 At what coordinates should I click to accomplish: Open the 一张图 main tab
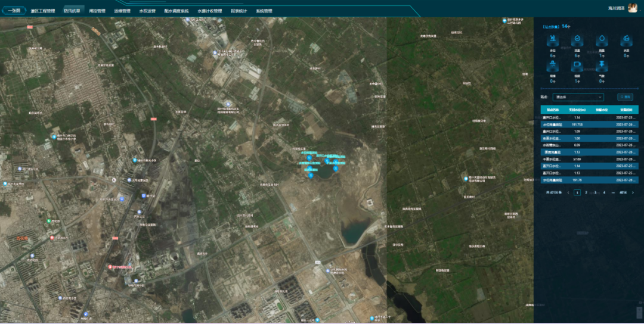[14, 11]
